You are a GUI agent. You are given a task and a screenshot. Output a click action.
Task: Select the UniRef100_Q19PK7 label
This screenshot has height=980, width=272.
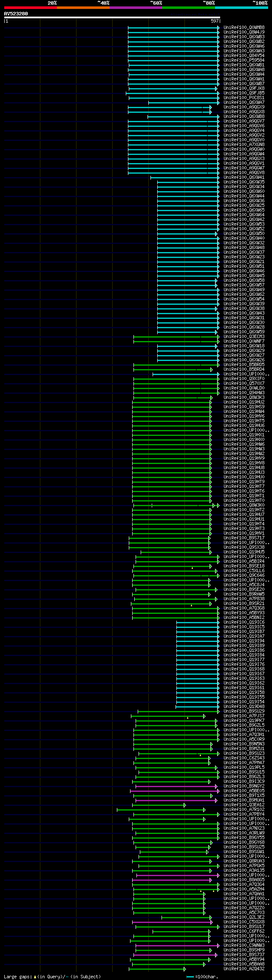[244, 721]
